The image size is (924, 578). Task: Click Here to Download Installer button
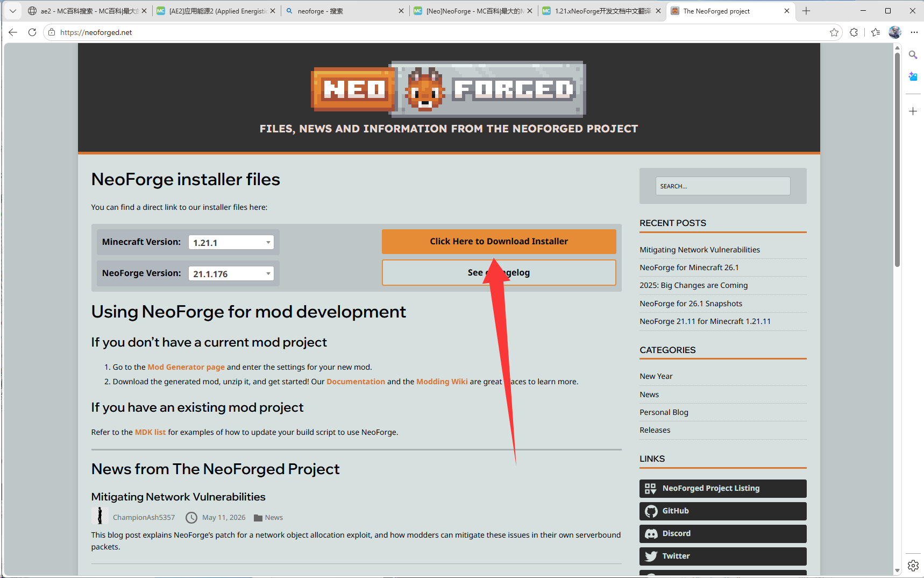coord(499,242)
